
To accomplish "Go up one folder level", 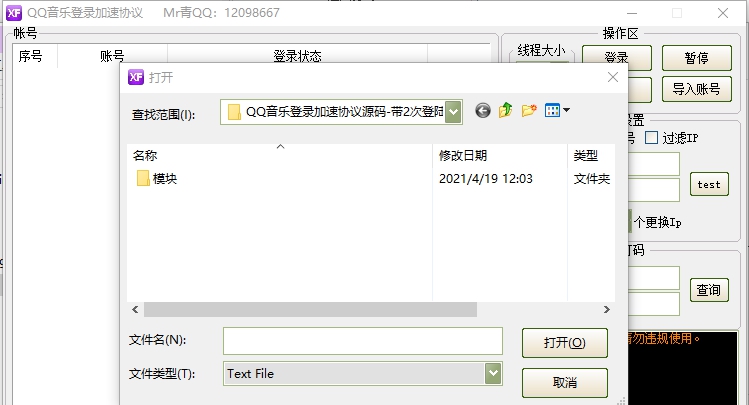I will pyautogui.click(x=505, y=110).
